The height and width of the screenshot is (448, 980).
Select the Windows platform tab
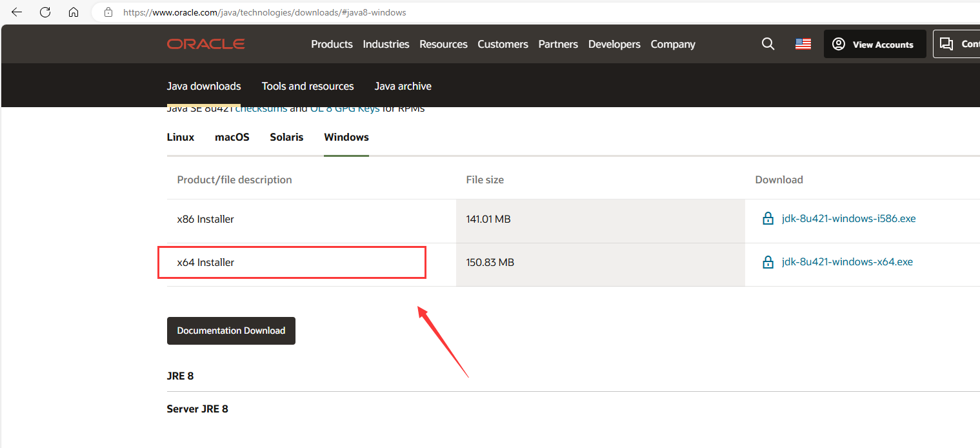click(x=346, y=137)
